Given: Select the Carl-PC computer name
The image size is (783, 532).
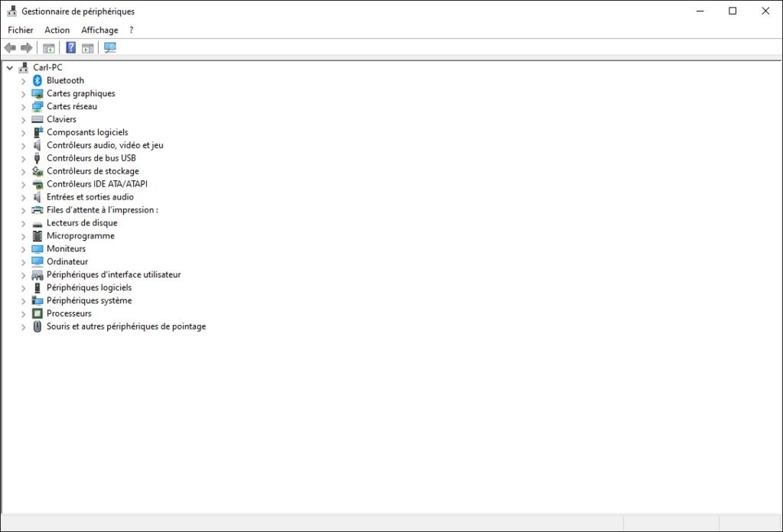Looking at the screenshot, I should coord(48,67).
